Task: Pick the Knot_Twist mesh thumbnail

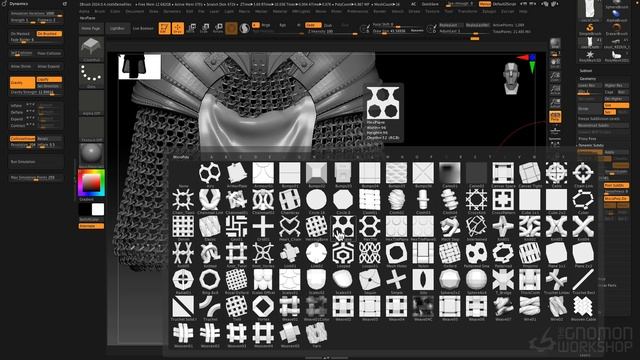Action: 236,253
